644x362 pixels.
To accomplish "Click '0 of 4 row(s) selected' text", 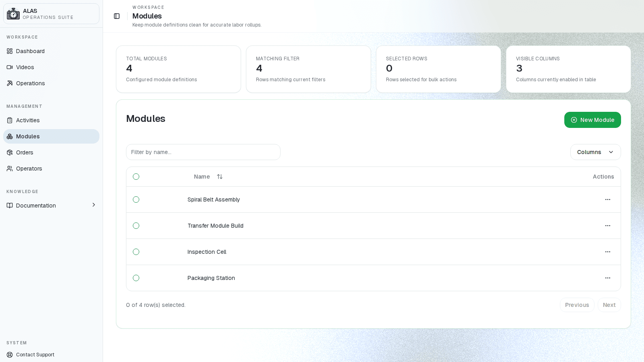I will tap(156, 305).
